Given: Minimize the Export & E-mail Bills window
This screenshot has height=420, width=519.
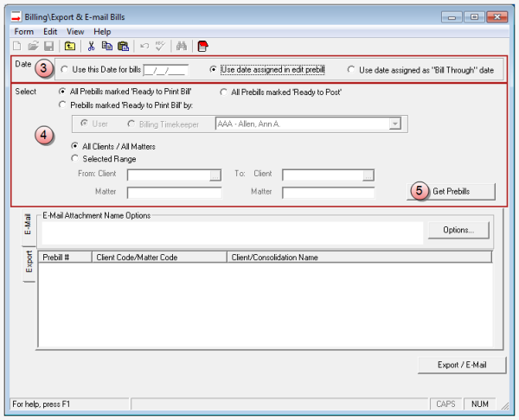Looking at the screenshot, I should 452,17.
